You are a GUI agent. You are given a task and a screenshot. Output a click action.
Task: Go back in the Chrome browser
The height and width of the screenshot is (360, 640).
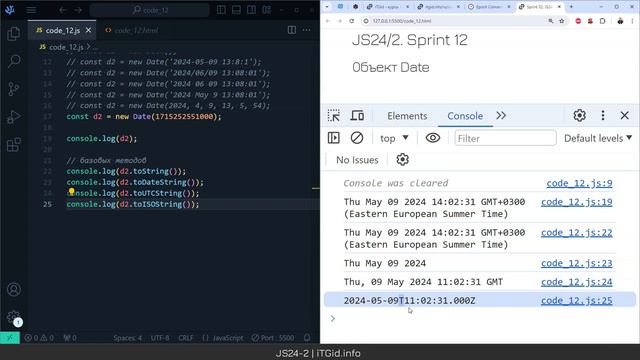coord(327,21)
